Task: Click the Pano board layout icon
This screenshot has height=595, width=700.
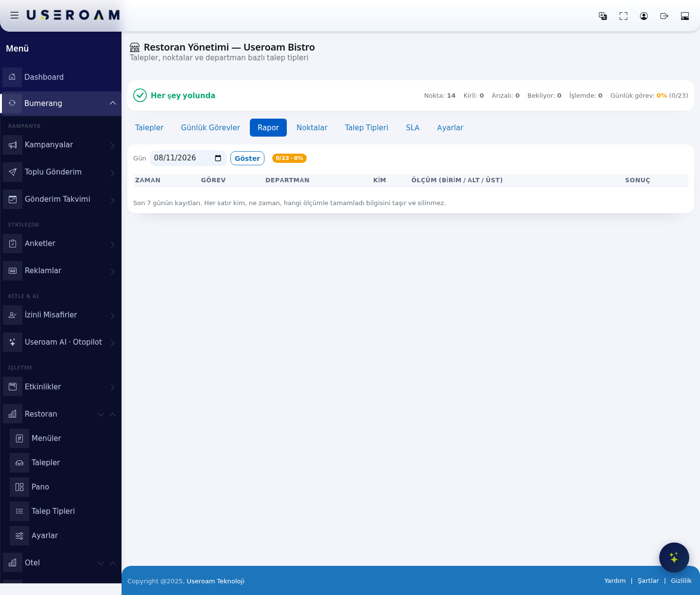Action: pyautogui.click(x=19, y=487)
